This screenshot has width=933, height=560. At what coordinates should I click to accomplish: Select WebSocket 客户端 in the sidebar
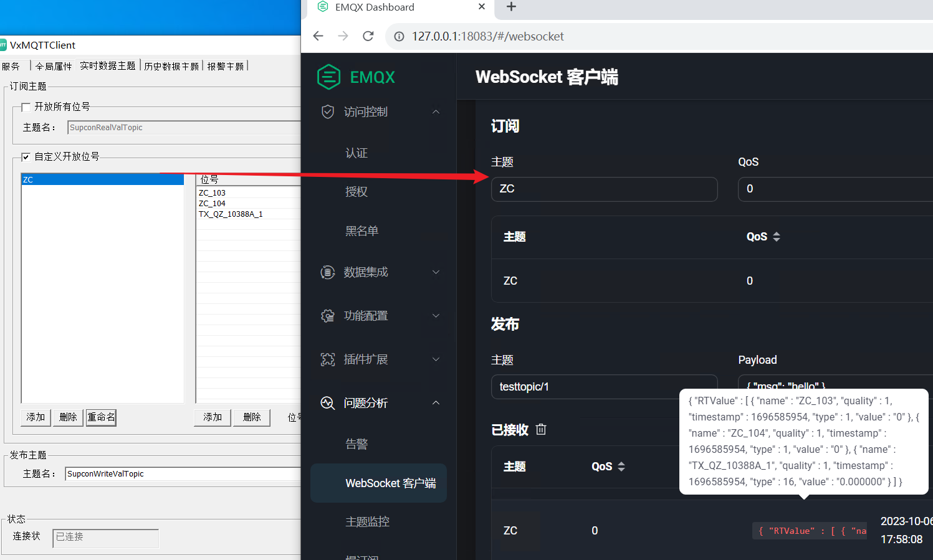(x=379, y=483)
